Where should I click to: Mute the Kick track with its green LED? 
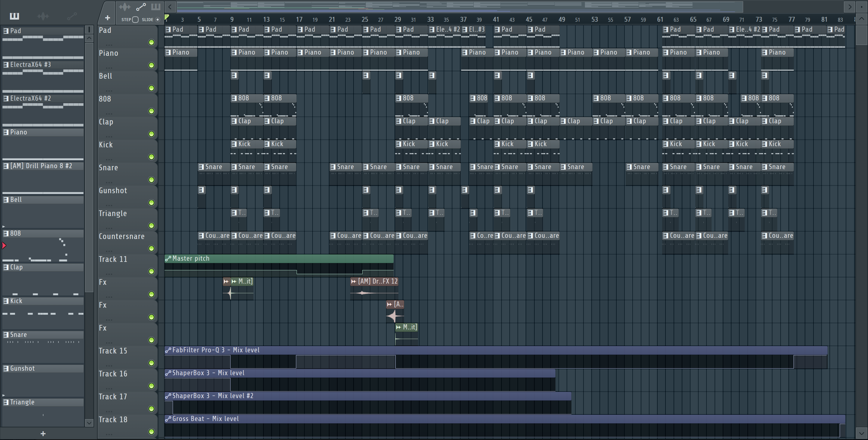152,157
